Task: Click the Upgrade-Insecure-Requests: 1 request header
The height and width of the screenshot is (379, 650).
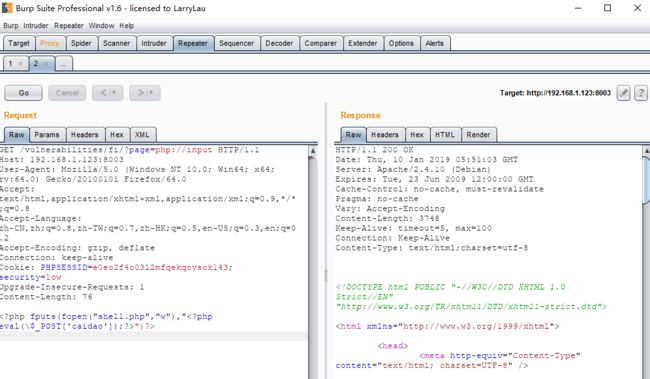Action: (72, 287)
